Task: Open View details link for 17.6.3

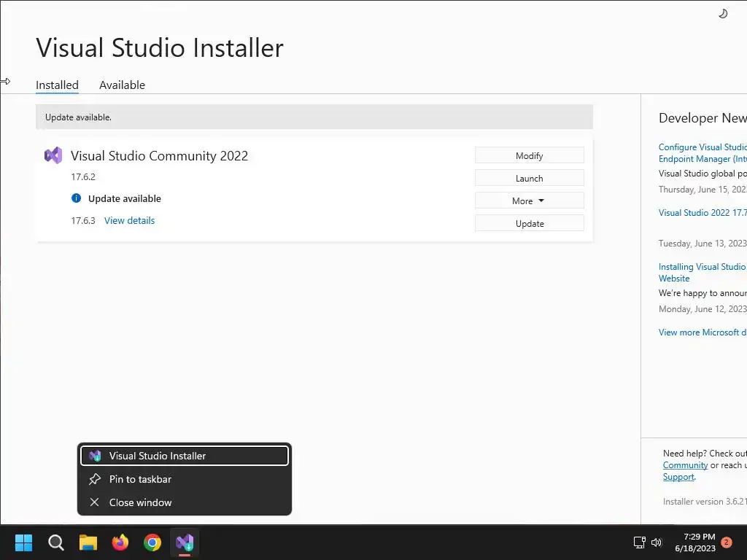Action: click(x=130, y=220)
